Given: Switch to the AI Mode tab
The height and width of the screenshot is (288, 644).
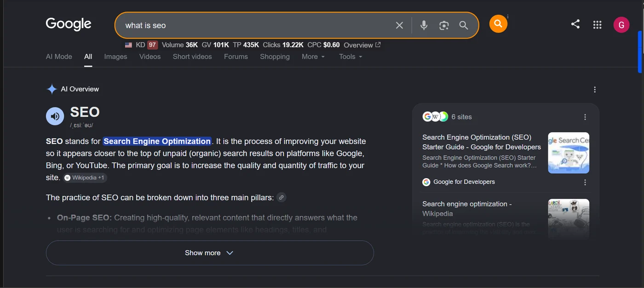Looking at the screenshot, I should click(59, 56).
